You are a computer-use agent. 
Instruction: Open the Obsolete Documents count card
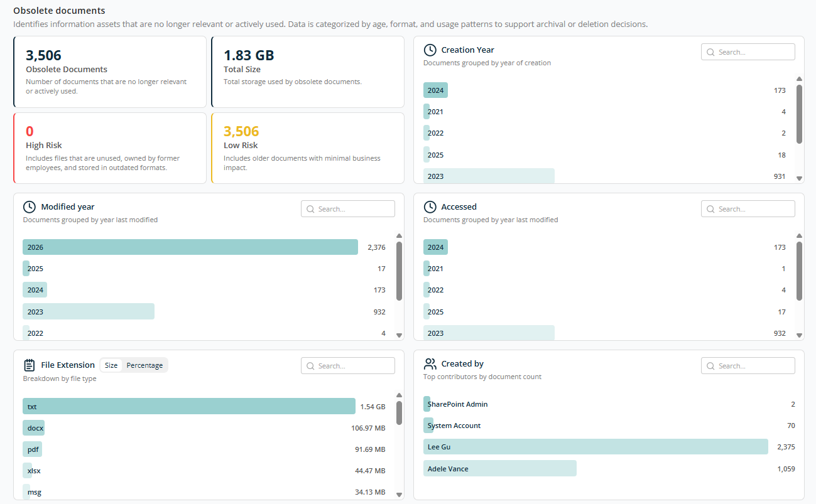tap(110, 72)
